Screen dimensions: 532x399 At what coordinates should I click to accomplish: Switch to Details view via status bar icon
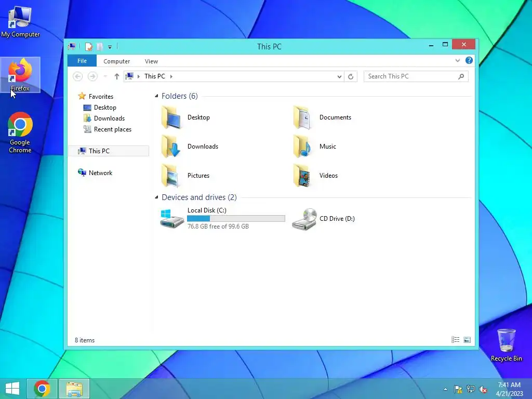pyautogui.click(x=455, y=340)
